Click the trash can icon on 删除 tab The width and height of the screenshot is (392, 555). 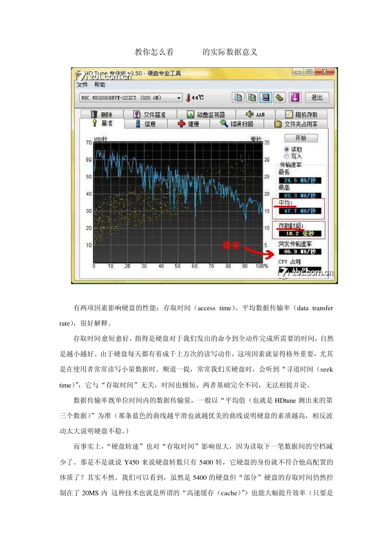tap(94, 114)
